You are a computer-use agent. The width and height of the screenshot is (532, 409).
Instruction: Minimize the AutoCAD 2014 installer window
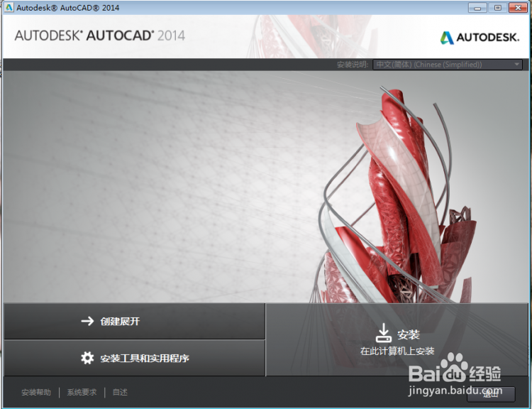coord(477,8)
